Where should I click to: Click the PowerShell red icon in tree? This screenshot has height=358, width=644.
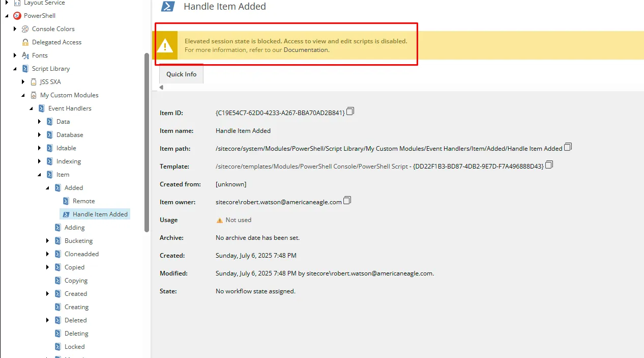17,16
